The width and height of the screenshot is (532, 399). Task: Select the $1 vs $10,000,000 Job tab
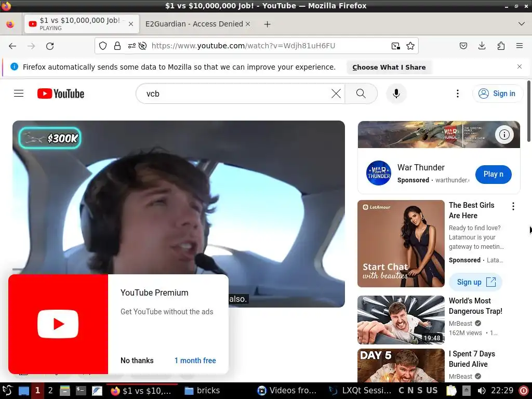click(79, 24)
